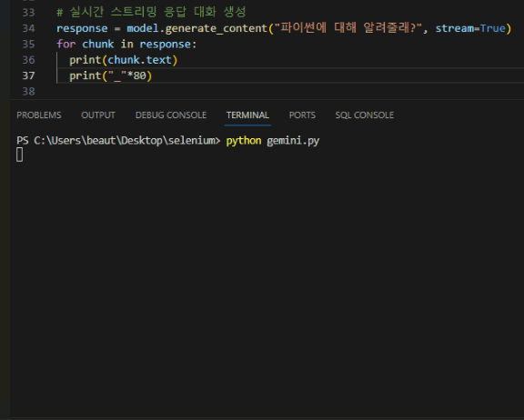Click 'chunk.text' inside the print call
Image resolution: width=524 pixels, height=420 pixels.
tap(139, 60)
